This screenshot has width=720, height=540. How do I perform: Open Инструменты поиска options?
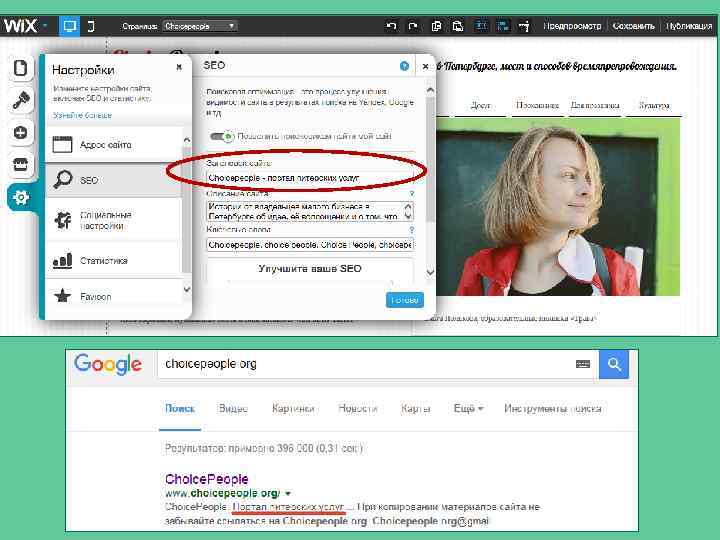click(553, 408)
